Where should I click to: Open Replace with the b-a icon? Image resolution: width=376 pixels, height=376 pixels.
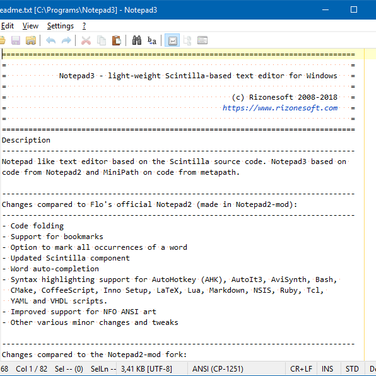coord(152,41)
